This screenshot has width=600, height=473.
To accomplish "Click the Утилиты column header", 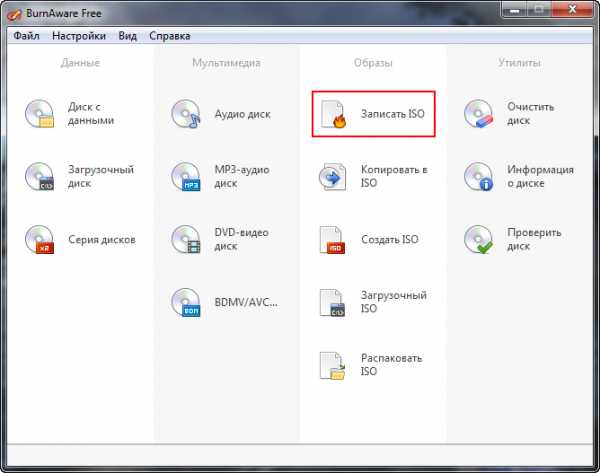I will click(x=519, y=63).
